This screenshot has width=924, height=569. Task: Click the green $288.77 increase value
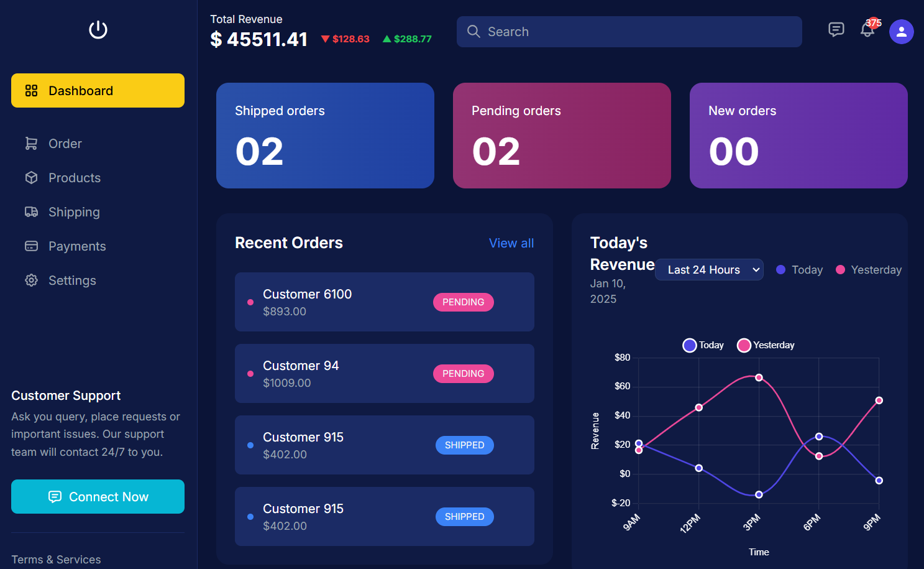click(x=407, y=39)
